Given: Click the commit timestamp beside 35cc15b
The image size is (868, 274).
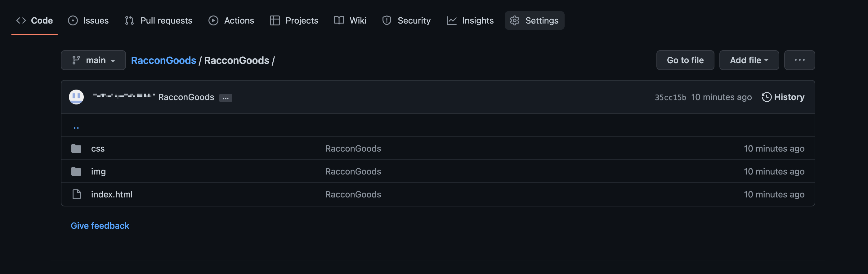Looking at the screenshot, I should [x=722, y=97].
